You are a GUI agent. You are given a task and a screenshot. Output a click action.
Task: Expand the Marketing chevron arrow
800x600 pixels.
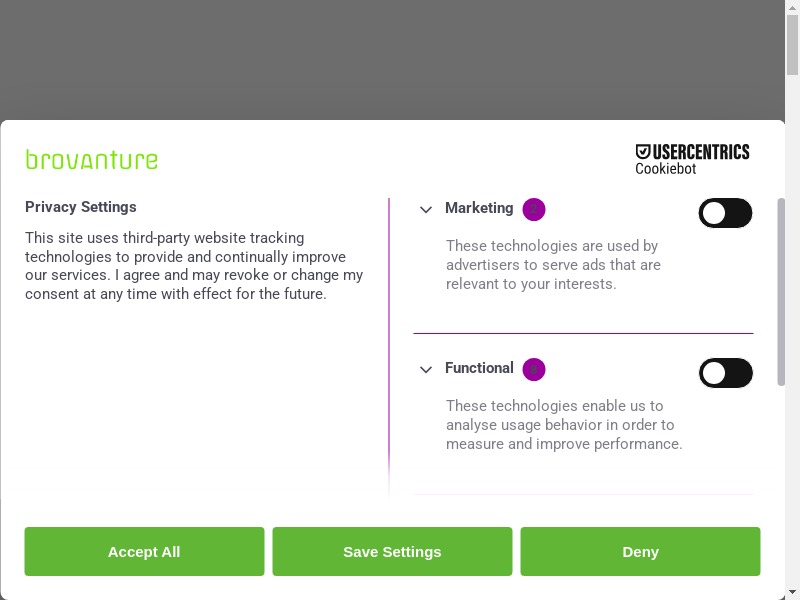(426, 209)
